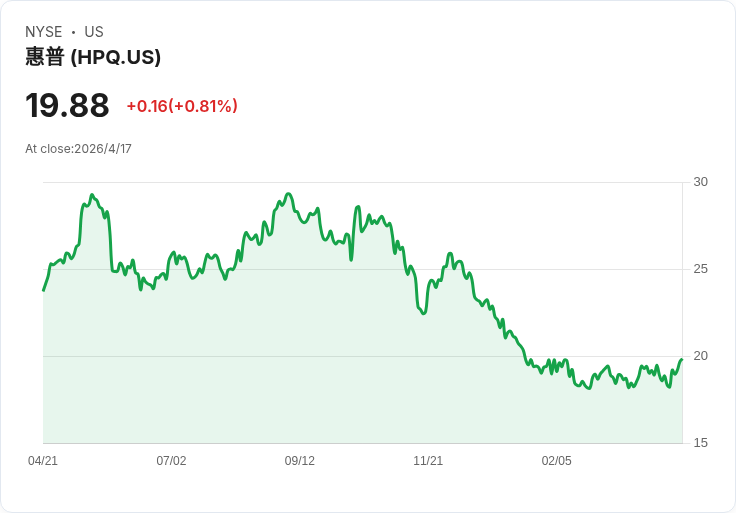Click the chart line's starting point at 04/21
This screenshot has height=513, width=736.
pos(44,290)
